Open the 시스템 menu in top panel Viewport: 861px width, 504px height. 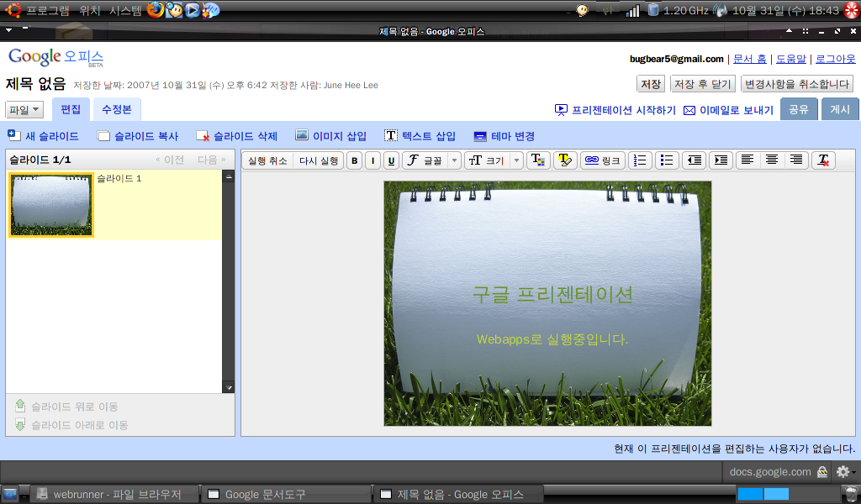point(126,10)
